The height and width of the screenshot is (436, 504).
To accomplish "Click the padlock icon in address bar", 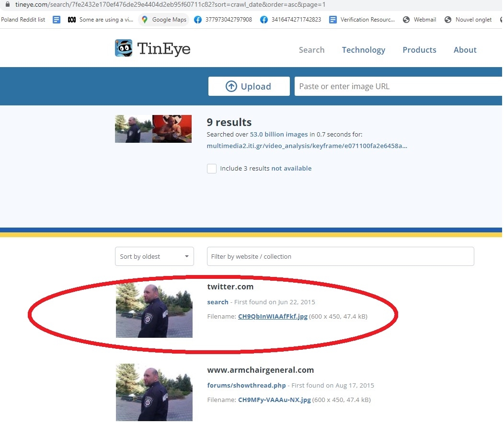I will click(7, 4).
